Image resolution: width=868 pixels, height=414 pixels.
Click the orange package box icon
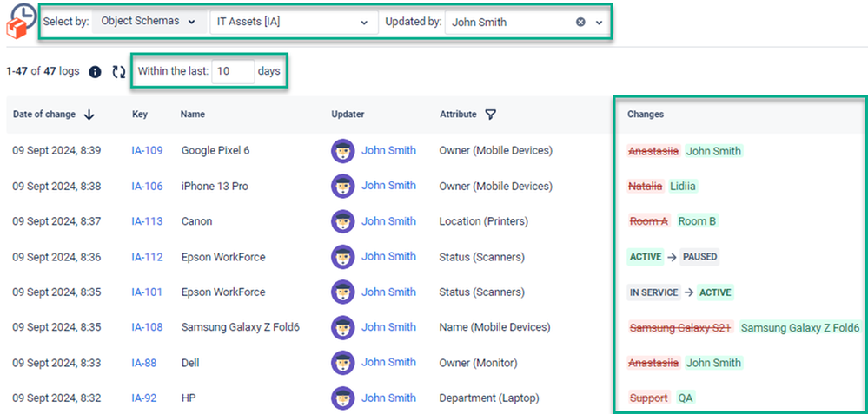point(16,28)
